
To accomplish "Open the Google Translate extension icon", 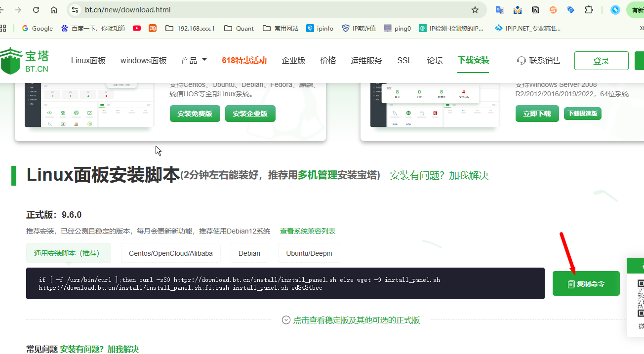I will coord(500,10).
